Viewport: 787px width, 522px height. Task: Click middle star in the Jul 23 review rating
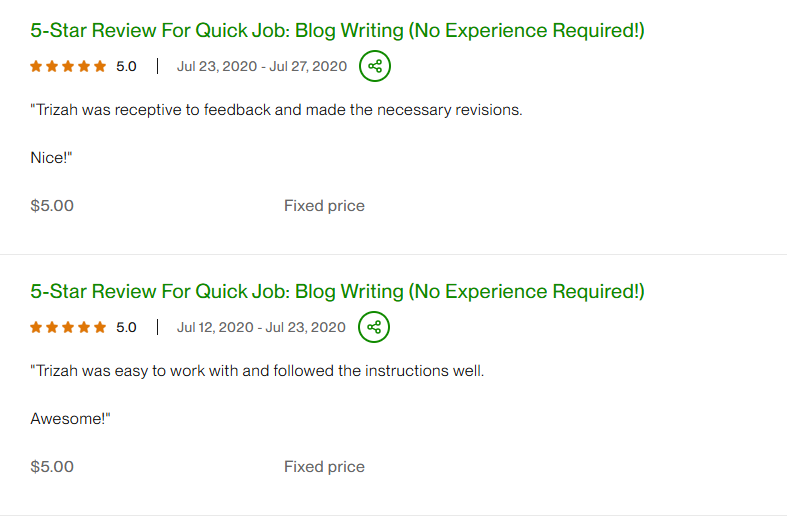coord(68,67)
